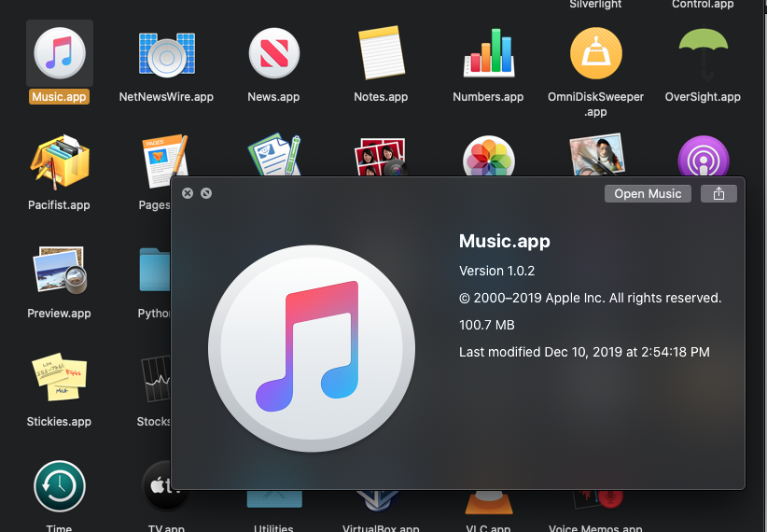Close the Quick Look preview panel
Viewport: 767px width, 532px height.
[188, 193]
